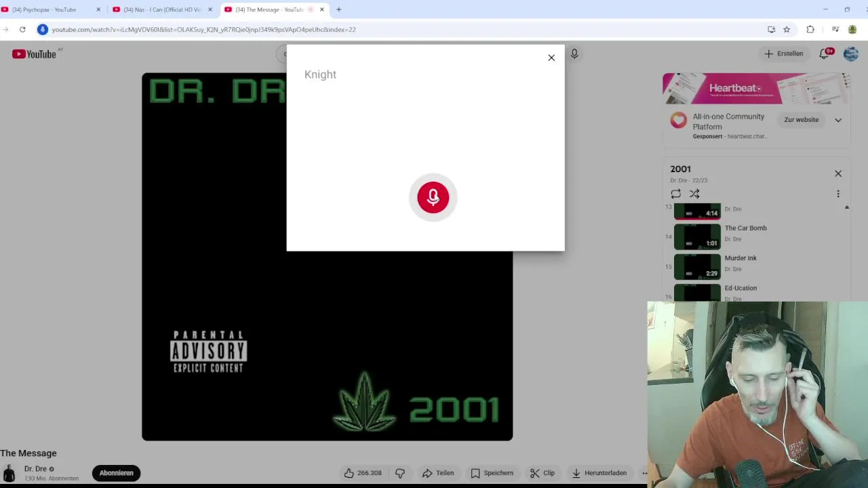Click the 2001 playlist title

point(680,169)
